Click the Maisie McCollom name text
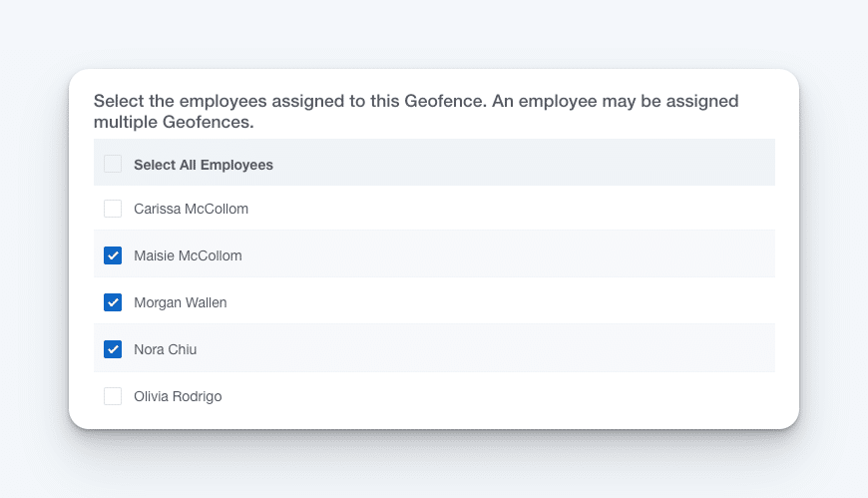Viewport: 868px width, 498px height. 188,255
